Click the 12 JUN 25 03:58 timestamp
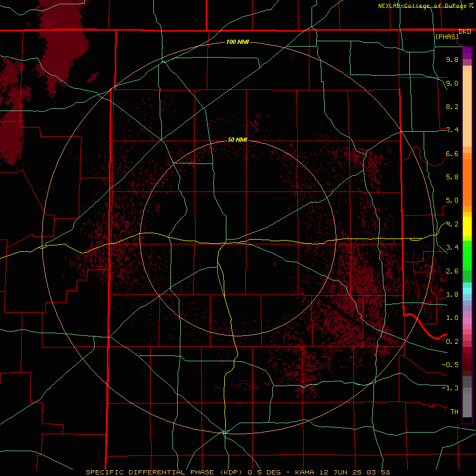 [x=354, y=472]
